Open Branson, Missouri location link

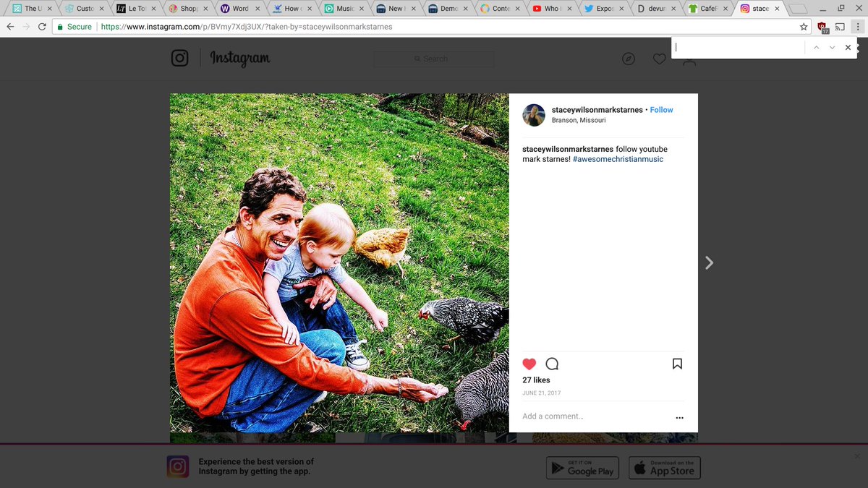tap(579, 121)
